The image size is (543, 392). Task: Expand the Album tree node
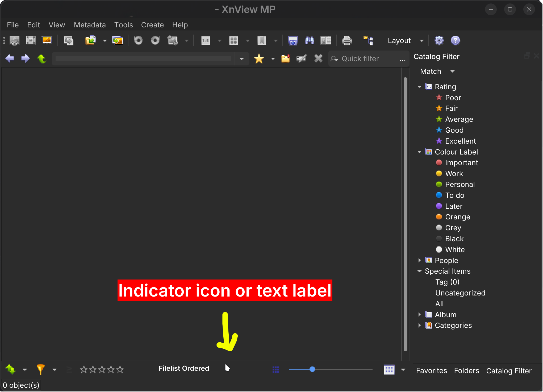tap(420, 315)
